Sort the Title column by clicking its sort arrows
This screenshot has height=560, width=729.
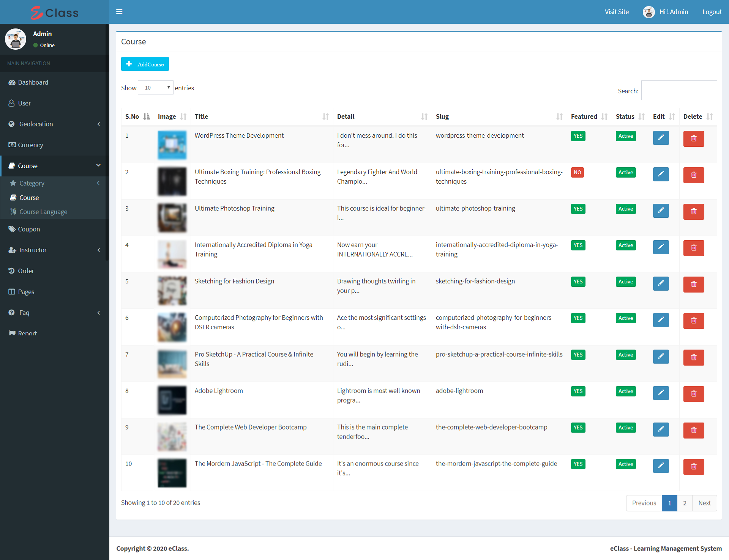click(x=326, y=116)
